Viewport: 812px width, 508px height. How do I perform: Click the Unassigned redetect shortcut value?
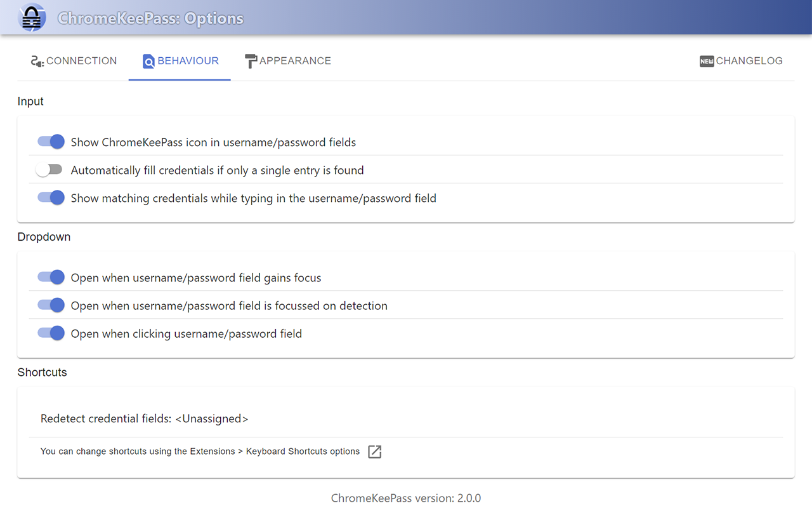(x=213, y=418)
